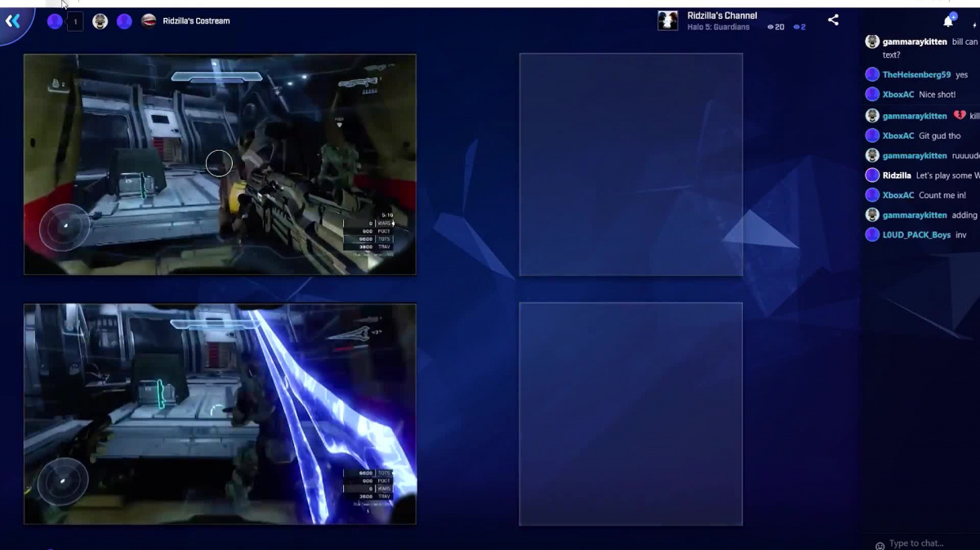The image size is (980, 550).
Task: Select the top-left costream video
Action: pos(220,164)
